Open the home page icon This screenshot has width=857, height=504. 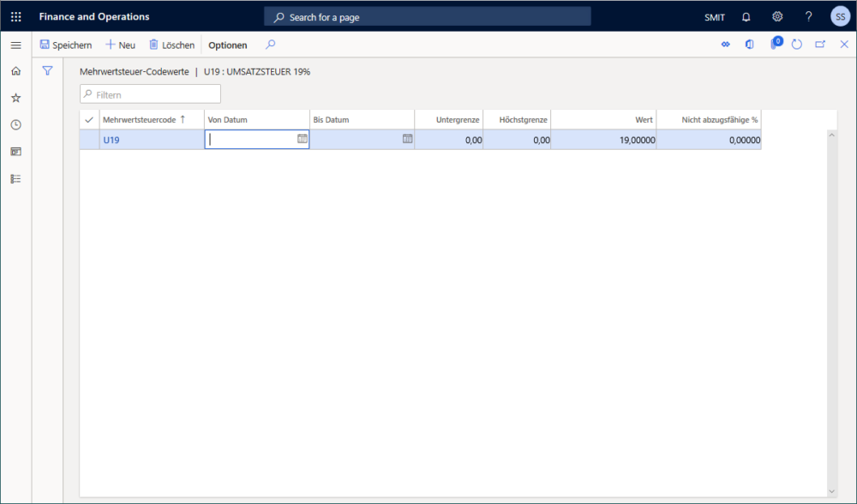(15, 70)
